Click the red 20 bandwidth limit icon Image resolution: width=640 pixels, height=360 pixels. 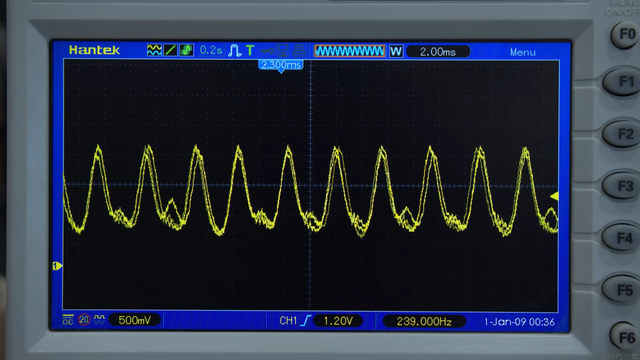point(84,320)
